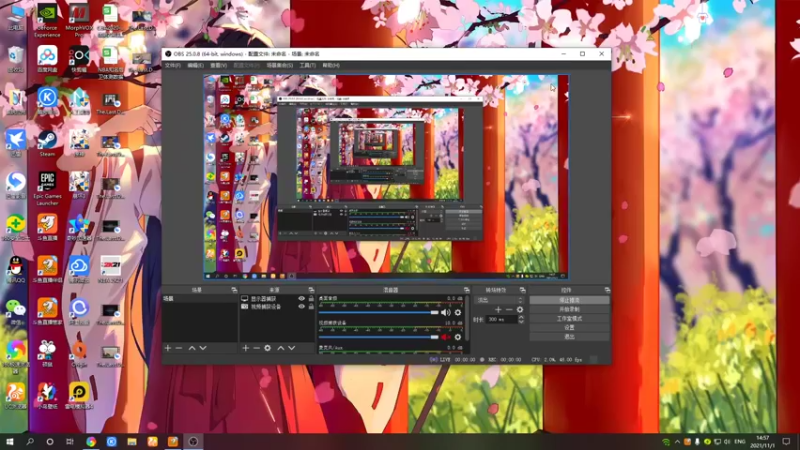
Task: Select the Video Capture Device source row
Action: 277,307
